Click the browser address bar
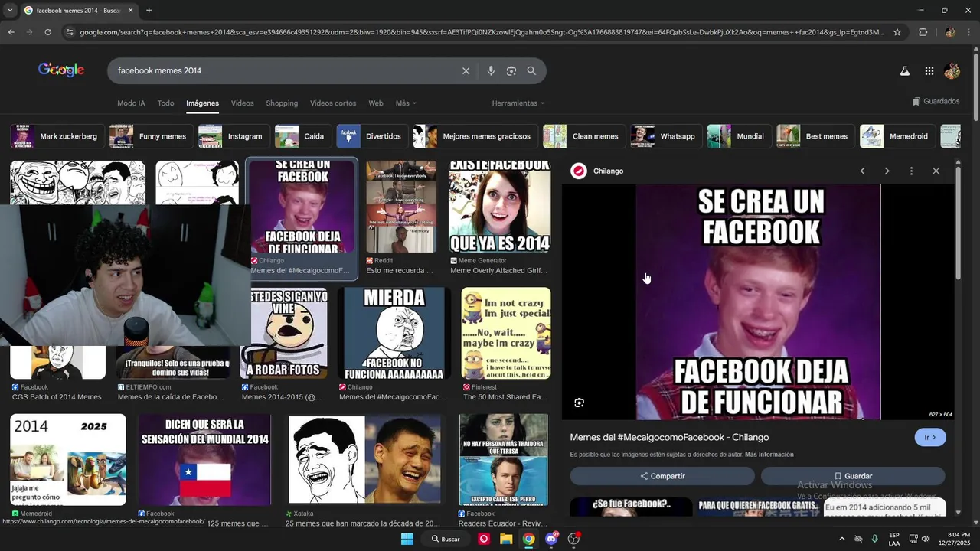 (x=481, y=32)
